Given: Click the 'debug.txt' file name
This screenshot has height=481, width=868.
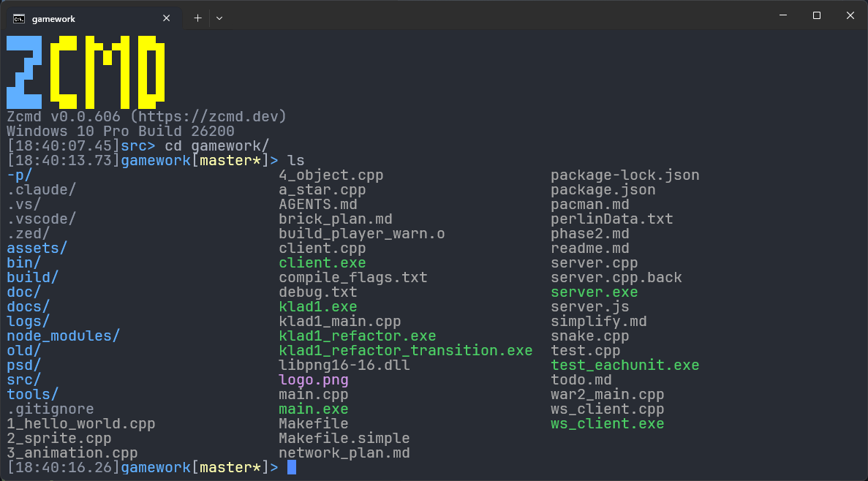Looking at the screenshot, I should 318,292.
